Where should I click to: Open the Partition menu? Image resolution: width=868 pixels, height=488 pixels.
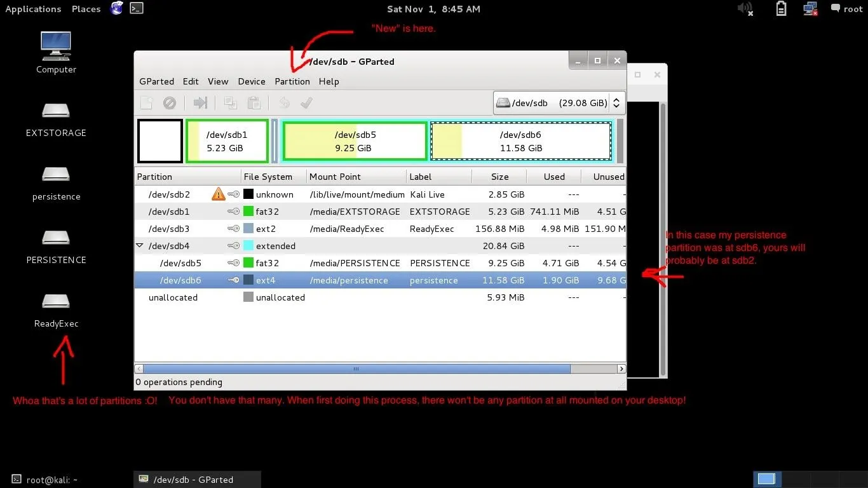coord(292,81)
